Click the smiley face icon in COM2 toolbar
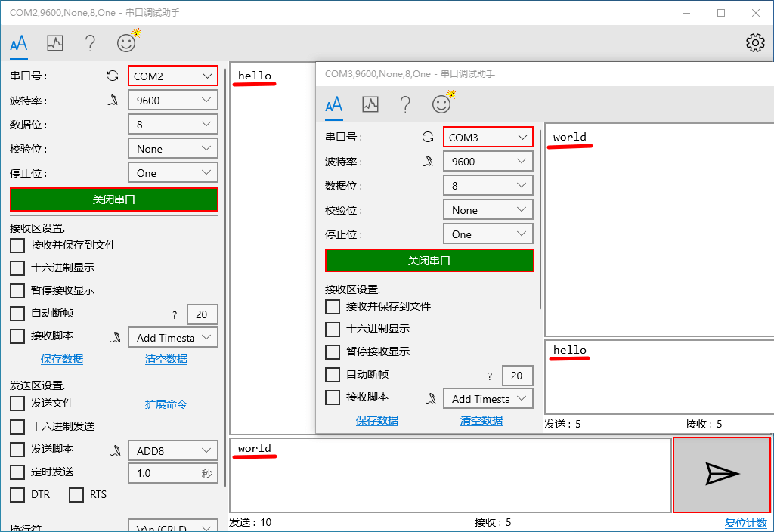This screenshot has height=532, width=774. [x=125, y=43]
